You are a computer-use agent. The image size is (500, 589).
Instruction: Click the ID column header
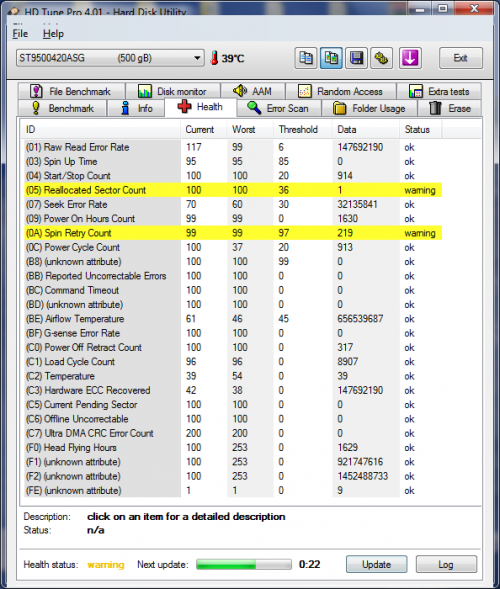100,130
